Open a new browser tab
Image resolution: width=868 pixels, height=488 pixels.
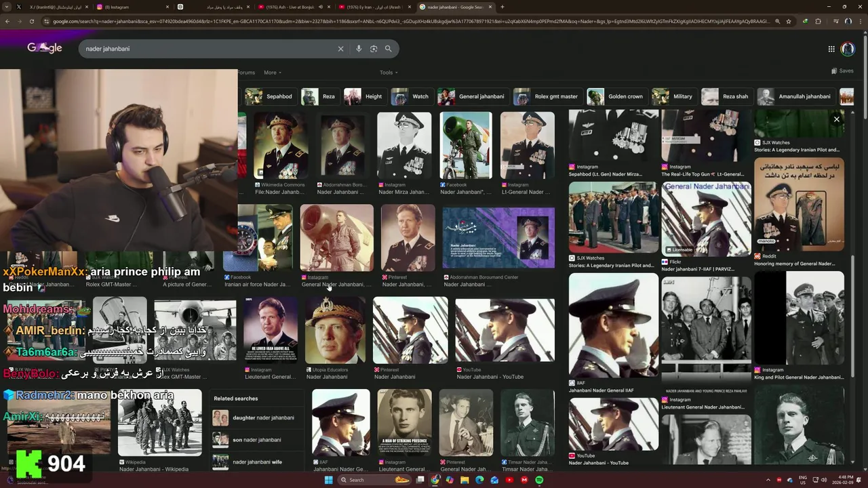(502, 7)
